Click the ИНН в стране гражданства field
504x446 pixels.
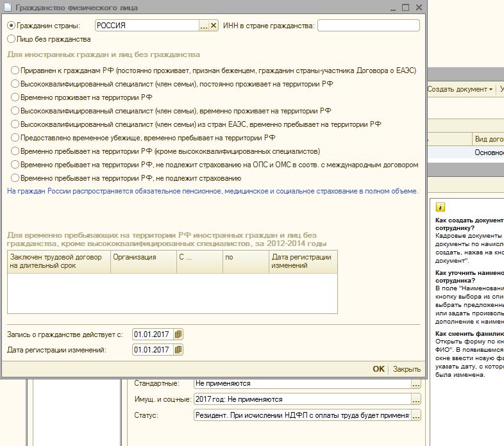coord(368,26)
